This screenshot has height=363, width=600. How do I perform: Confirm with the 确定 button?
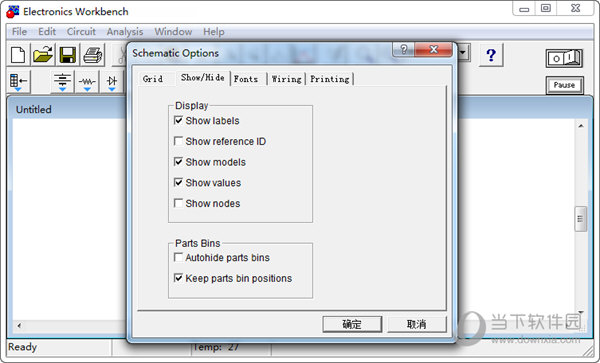352,324
